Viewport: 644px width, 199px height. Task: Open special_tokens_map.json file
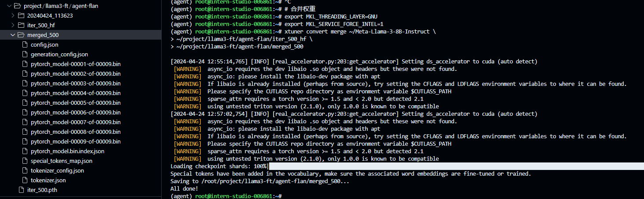[61, 161]
